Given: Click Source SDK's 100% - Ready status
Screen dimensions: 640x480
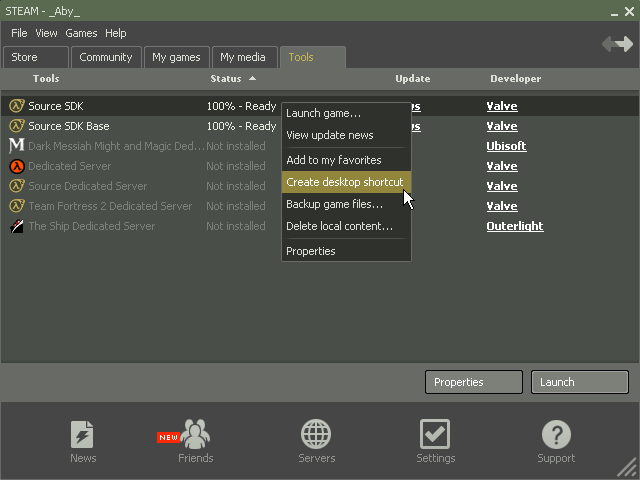Looking at the screenshot, I should (x=241, y=106).
